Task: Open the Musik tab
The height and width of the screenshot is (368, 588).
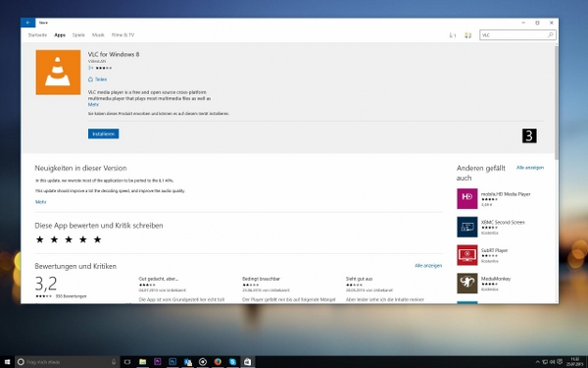Action: coord(98,35)
